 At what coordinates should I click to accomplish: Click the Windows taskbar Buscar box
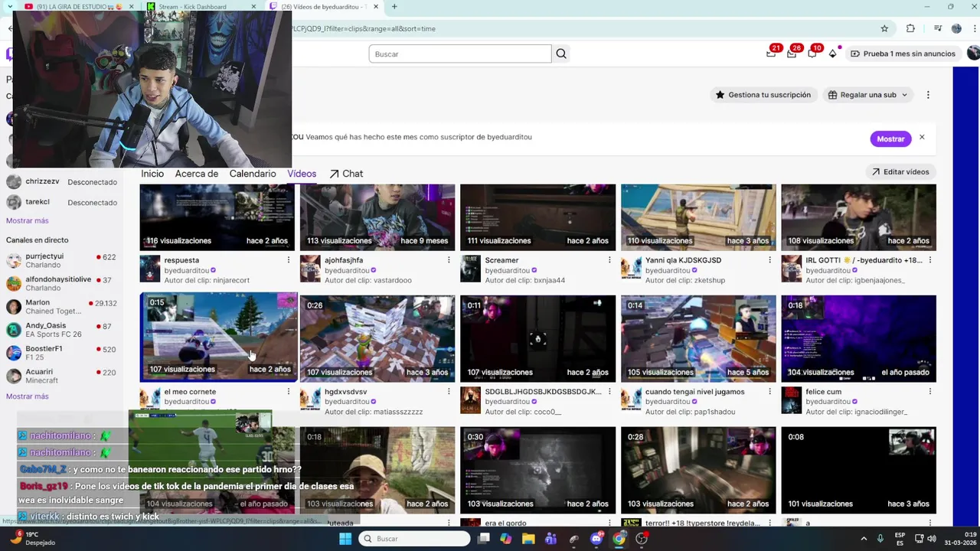(414, 539)
